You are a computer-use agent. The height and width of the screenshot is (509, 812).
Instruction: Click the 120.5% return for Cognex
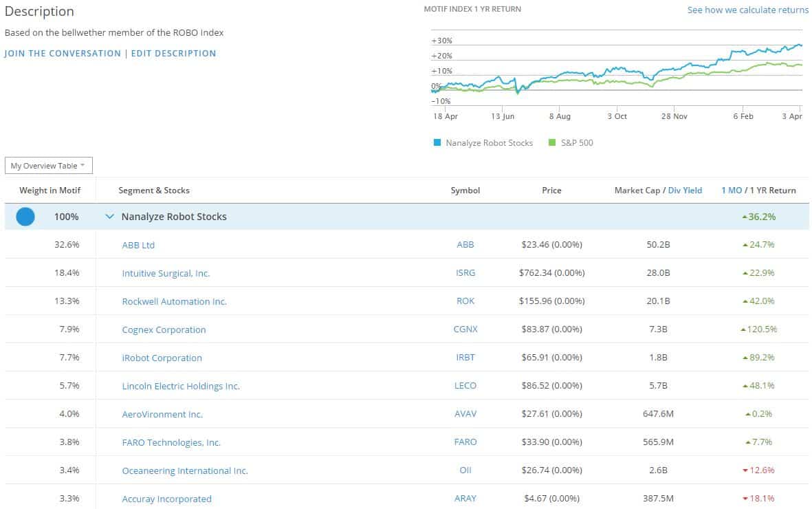pyautogui.click(x=759, y=329)
